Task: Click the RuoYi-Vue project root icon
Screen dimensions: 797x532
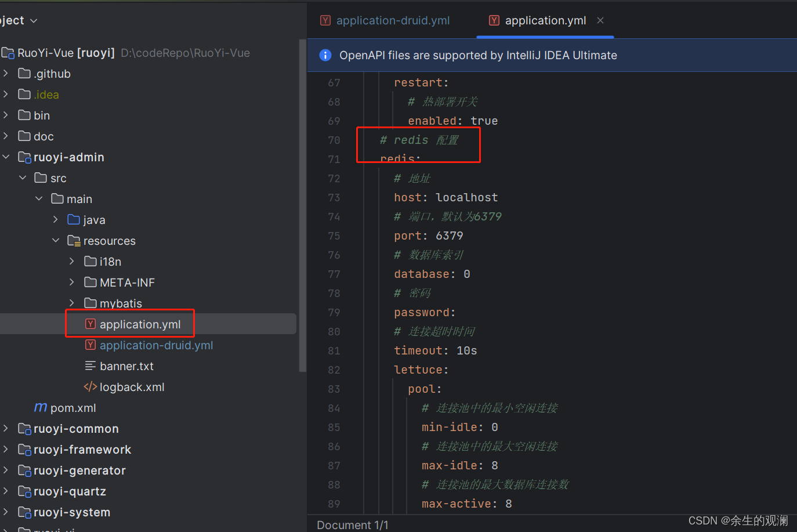Action: coord(8,53)
